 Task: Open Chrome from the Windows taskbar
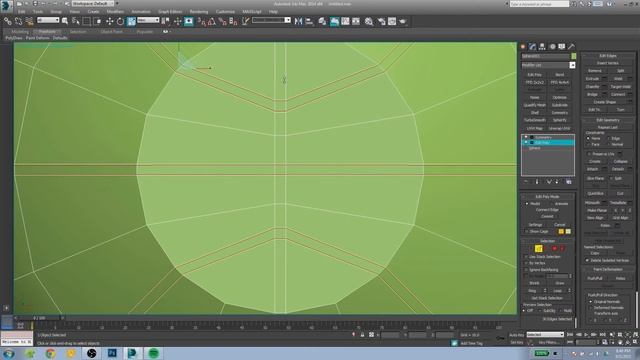[x=51, y=353]
